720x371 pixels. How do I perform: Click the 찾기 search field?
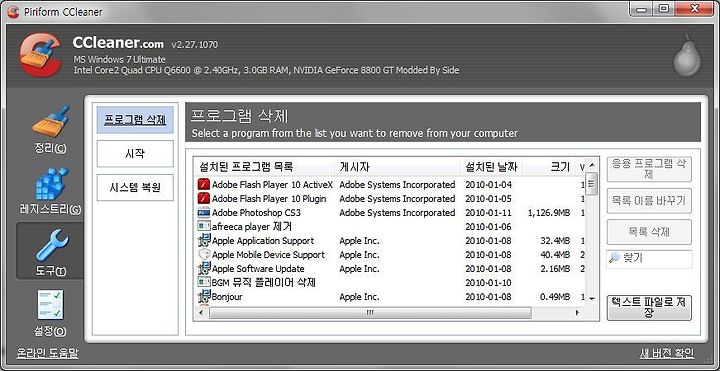pyautogui.click(x=649, y=259)
